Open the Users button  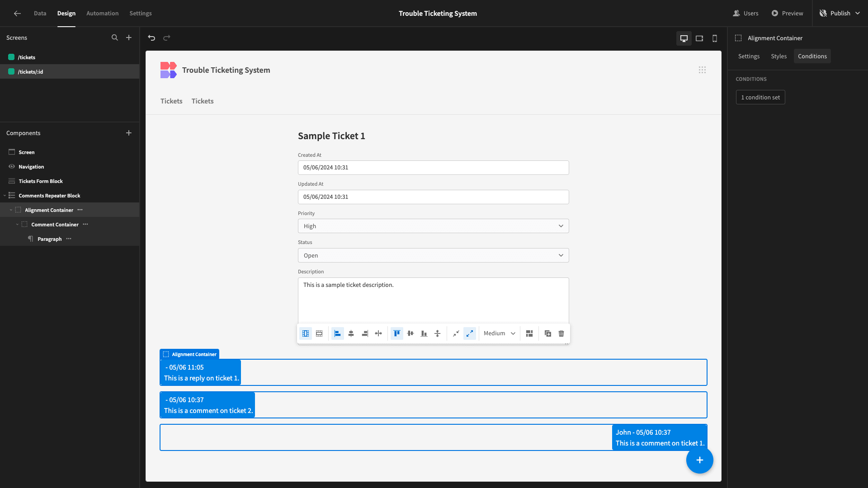click(x=745, y=14)
